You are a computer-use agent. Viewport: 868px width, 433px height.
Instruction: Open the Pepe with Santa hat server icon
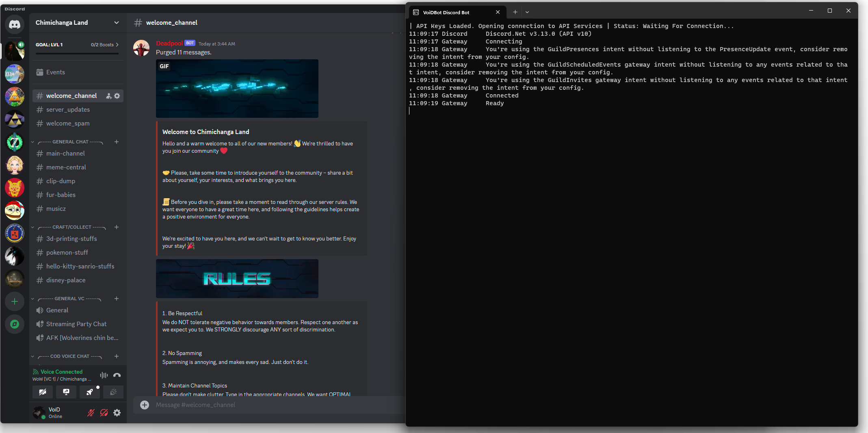[x=15, y=210]
